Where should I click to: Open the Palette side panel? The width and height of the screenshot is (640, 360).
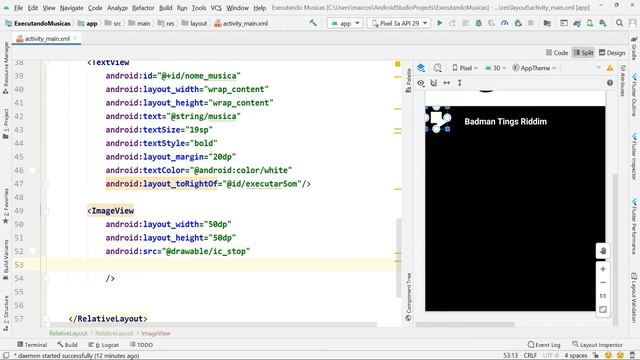coord(409,80)
